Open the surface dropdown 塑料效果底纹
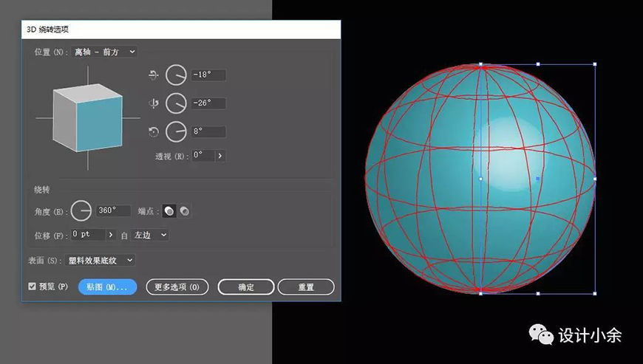The image size is (643, 364). (x=100, y=261)
